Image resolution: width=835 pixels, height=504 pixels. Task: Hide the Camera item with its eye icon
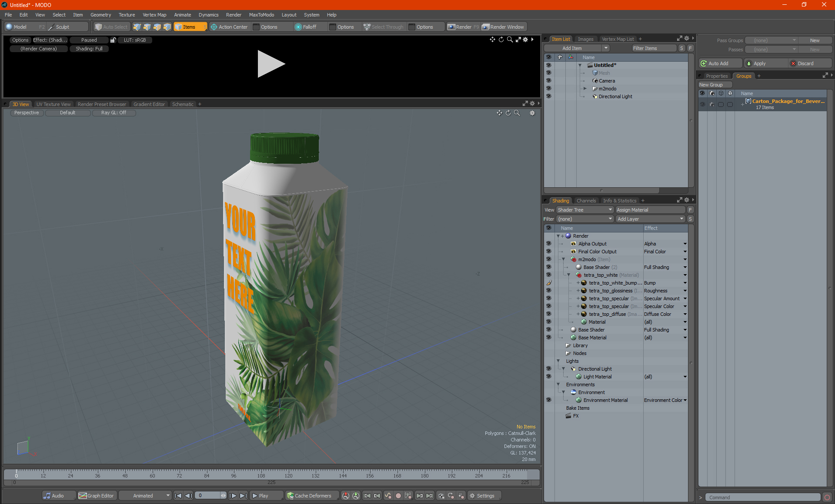pos(548,81)
